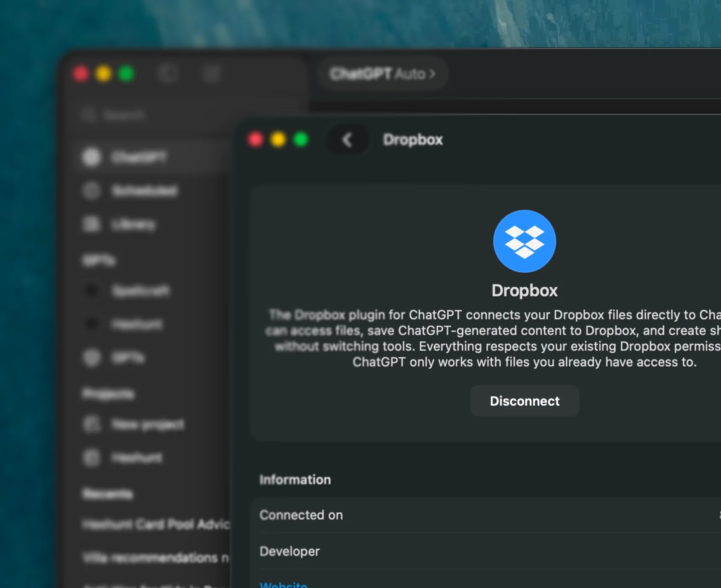The height and width of the screenshot is (588, 721).
Task: Go back using the chevron in Dropbox window
Action: coord(347,140)
